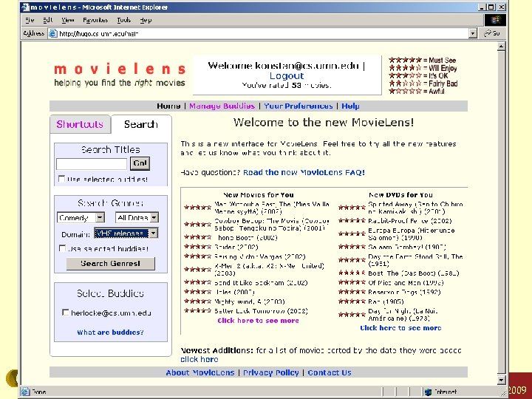The width and height of the screenshot is (532, 399).
Task: Click here to see more new DVDs
Action: click(x=400, y=328)
